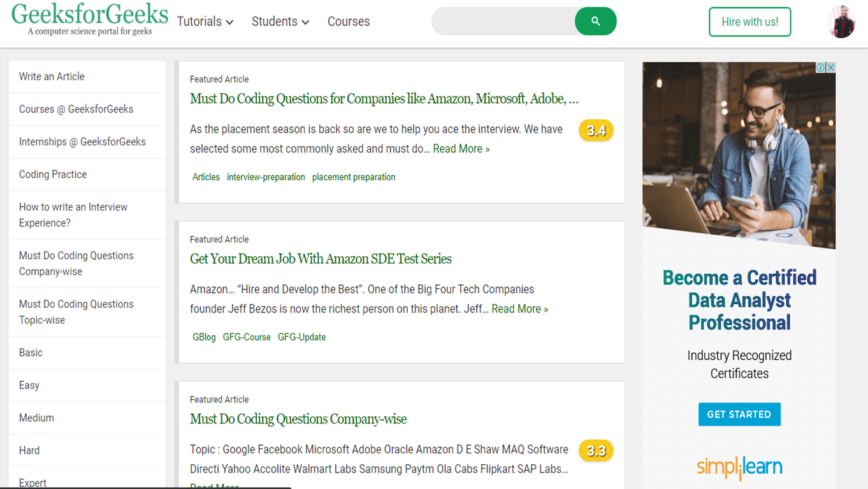Screen dimensions: 868x489
Task: Focus the search input field
Action: (x=503, y=21)
